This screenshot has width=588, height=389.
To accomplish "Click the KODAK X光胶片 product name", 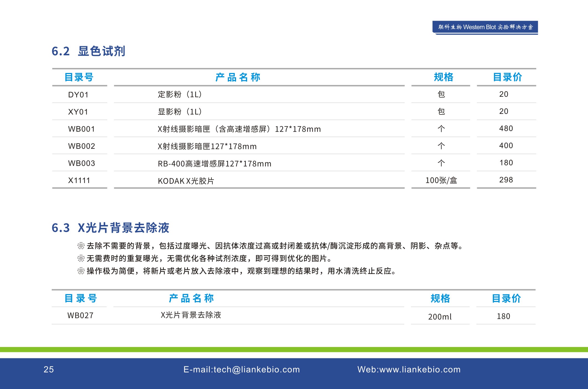I will click(186, 181).
